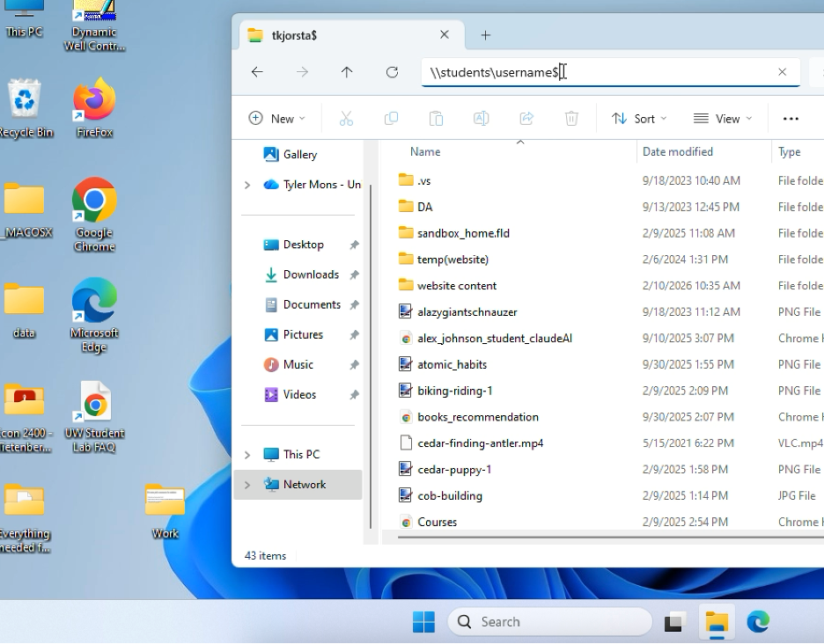Open Documents in quick access
This screenshot has height=644, width=824.
coord(312,304)
